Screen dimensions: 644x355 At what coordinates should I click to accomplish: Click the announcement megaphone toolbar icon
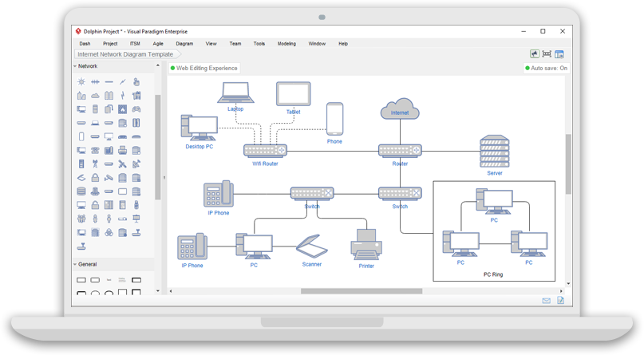pos(535,53)
